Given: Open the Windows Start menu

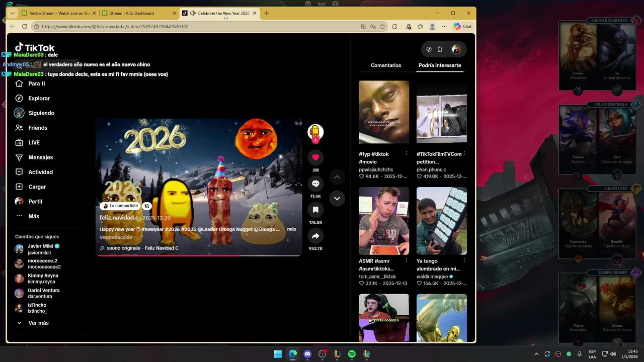Looking at the screenshot, I should tap(278, 354).
